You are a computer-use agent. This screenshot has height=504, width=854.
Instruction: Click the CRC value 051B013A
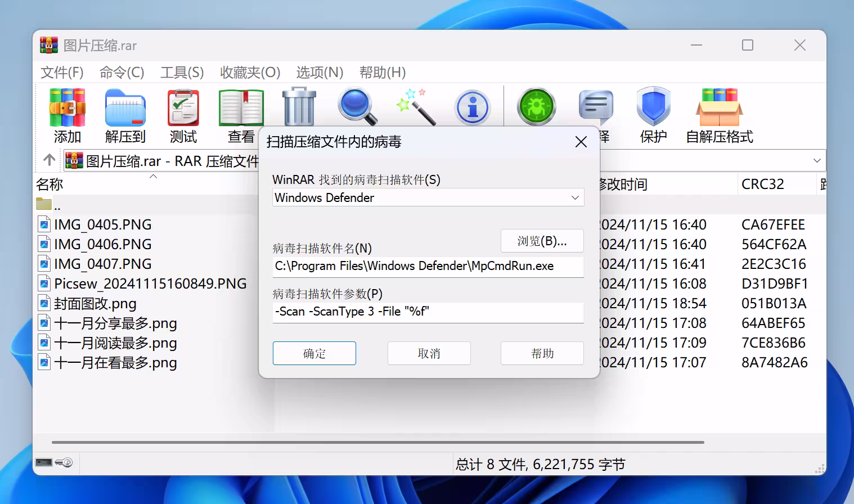point(774,303)
